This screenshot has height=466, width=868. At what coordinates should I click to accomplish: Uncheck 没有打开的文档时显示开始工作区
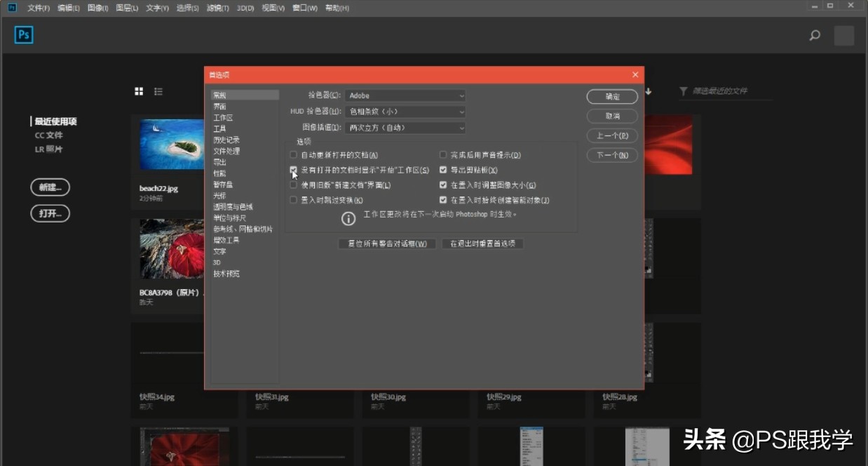[293, 170]
